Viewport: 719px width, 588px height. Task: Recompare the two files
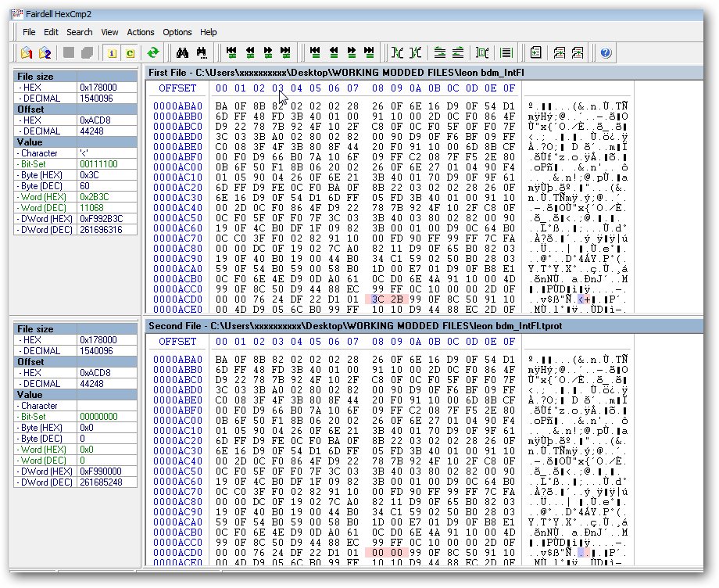click(x=153, y=52)
